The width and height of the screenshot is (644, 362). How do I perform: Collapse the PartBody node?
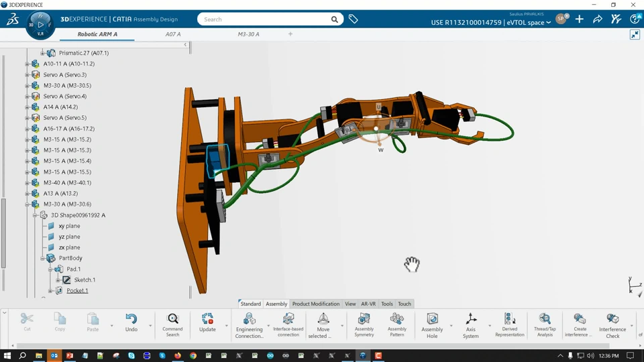[x=42, y=258]
